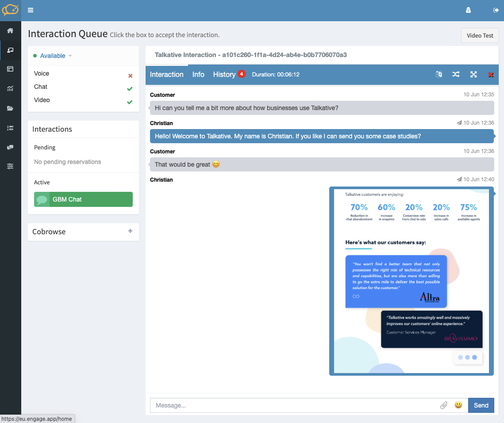The width and height of the screenshot is (504, 423).
Task: Open the settings sliders sidebar icon
Action: coord(10,166)
